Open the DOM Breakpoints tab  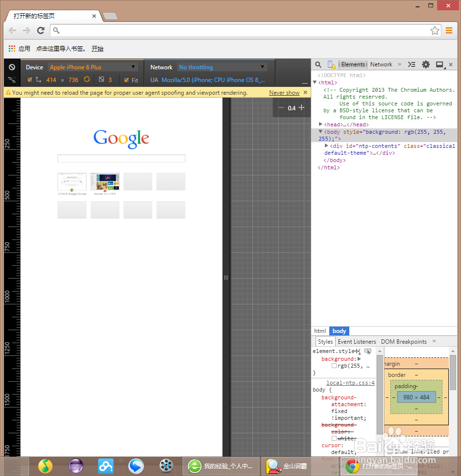403,342
